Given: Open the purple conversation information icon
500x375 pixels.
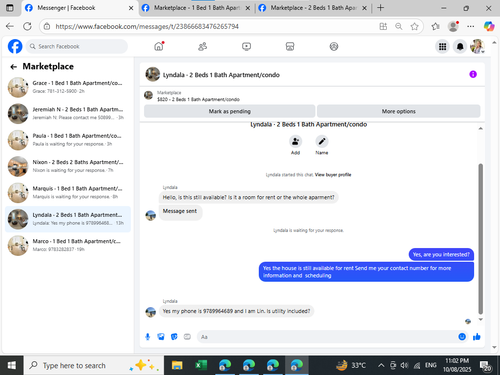Looking at the screenshot, I should 473,74.
